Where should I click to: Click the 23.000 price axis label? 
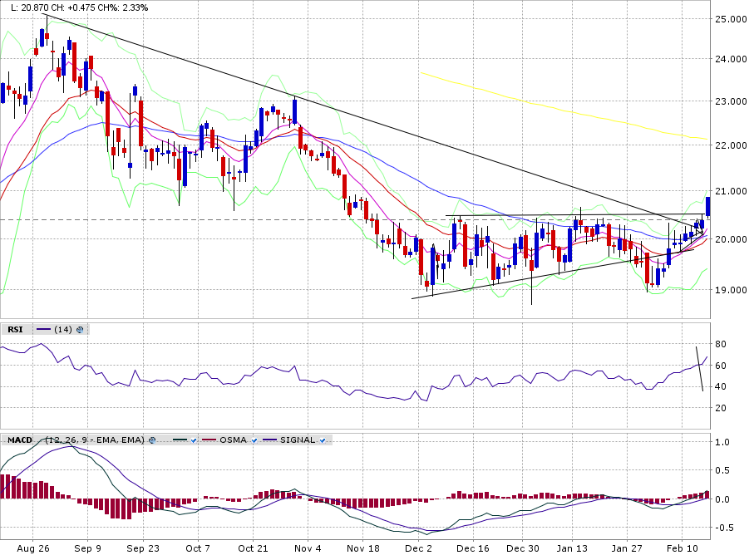tap(731, 101)
